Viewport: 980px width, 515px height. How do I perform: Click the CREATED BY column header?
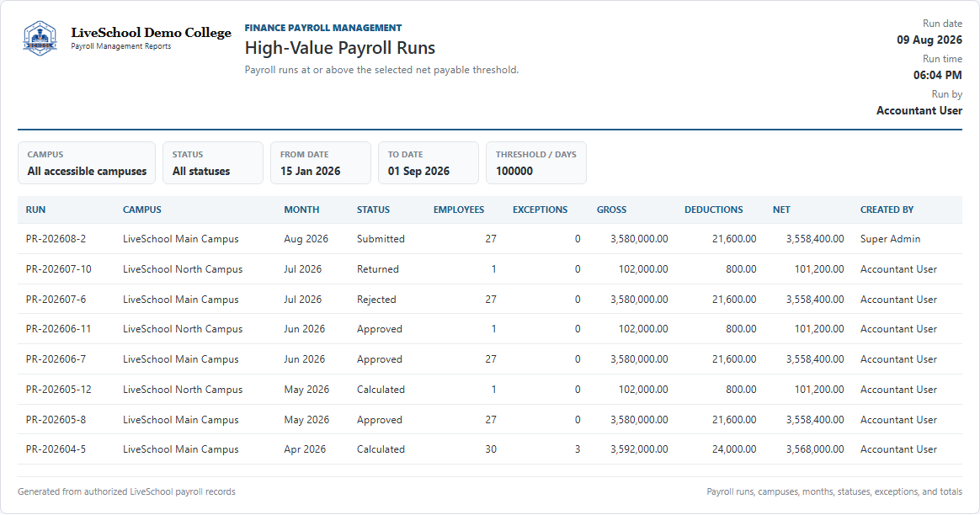point(887,210)
